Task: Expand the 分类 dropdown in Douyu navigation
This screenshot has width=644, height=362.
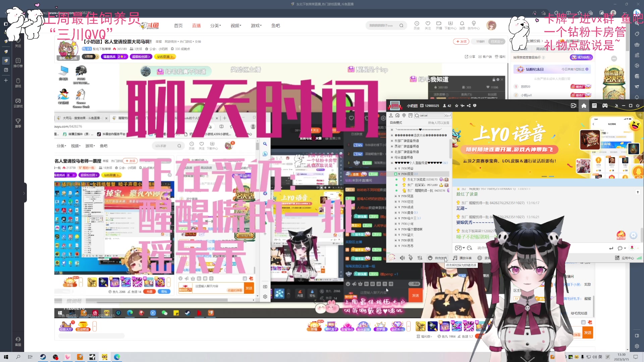Action: 215,25
